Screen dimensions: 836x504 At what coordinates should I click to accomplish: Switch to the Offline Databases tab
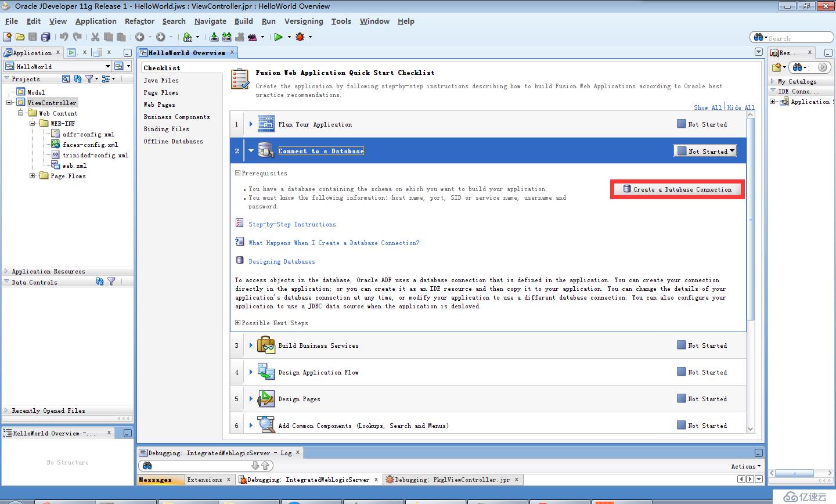point(174,141)
